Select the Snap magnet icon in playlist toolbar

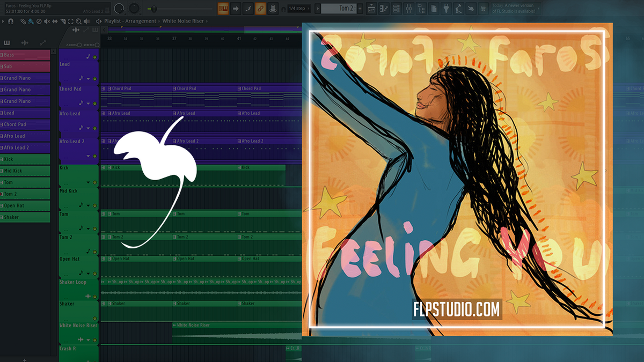pyautogui.click(x=11, y=21)
